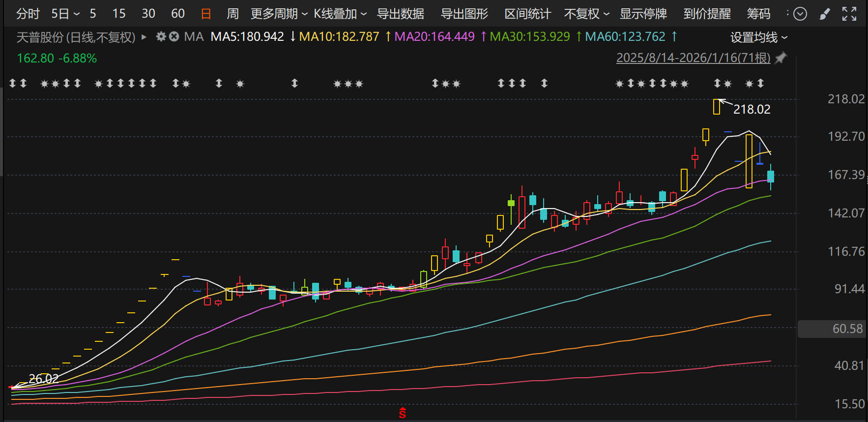This screenshot has height=422, width=868.
Task: Switch to 日 daily K-line period
Action: pos(206,14)
